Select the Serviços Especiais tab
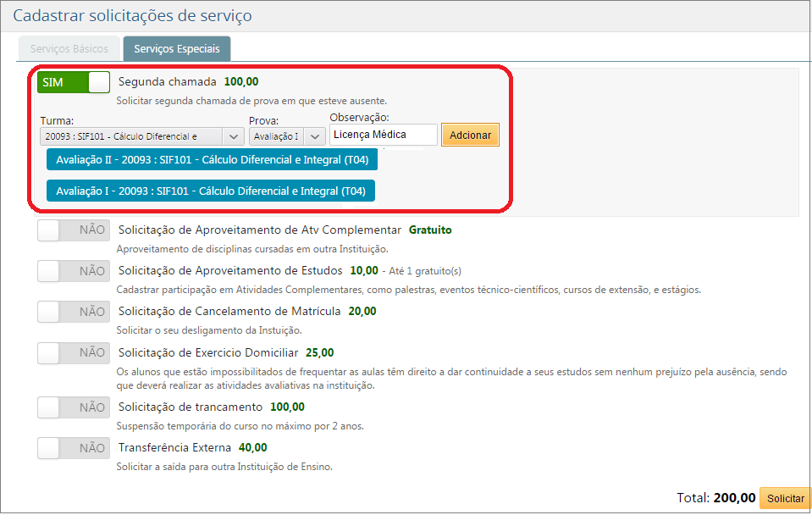 (176, 48)
